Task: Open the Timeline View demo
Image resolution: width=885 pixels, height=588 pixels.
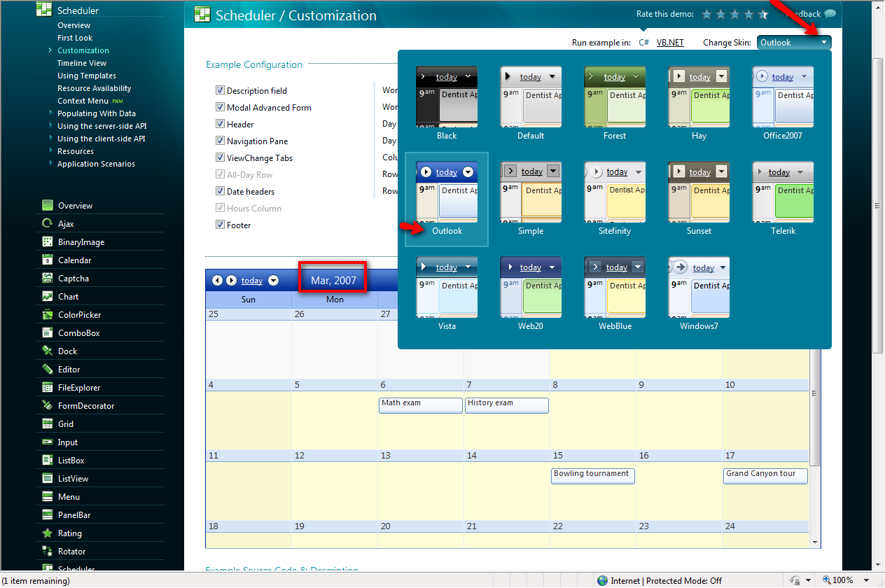Action: 82,63
